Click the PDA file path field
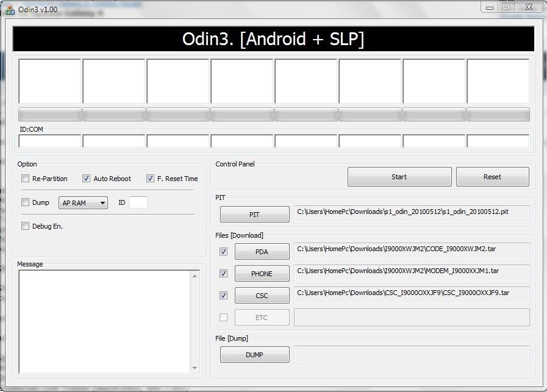This screenshot has height=392, width=547. tap(412, 251)
